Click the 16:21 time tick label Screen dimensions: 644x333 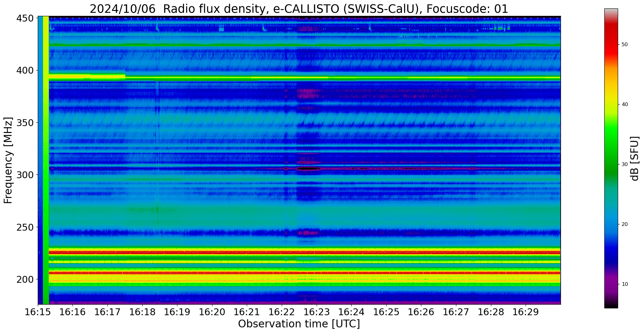tap(247, 312)
